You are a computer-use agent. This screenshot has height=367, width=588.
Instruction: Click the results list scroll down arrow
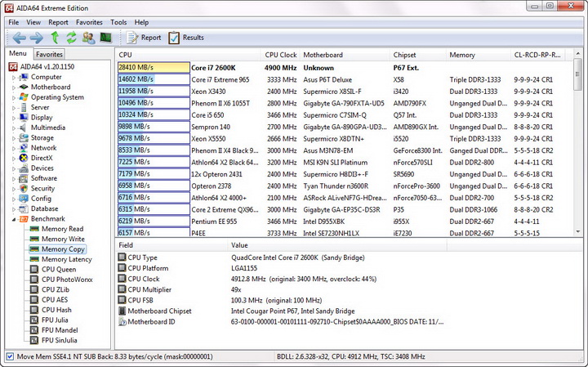pyautogui.click(x=578, y=232)
